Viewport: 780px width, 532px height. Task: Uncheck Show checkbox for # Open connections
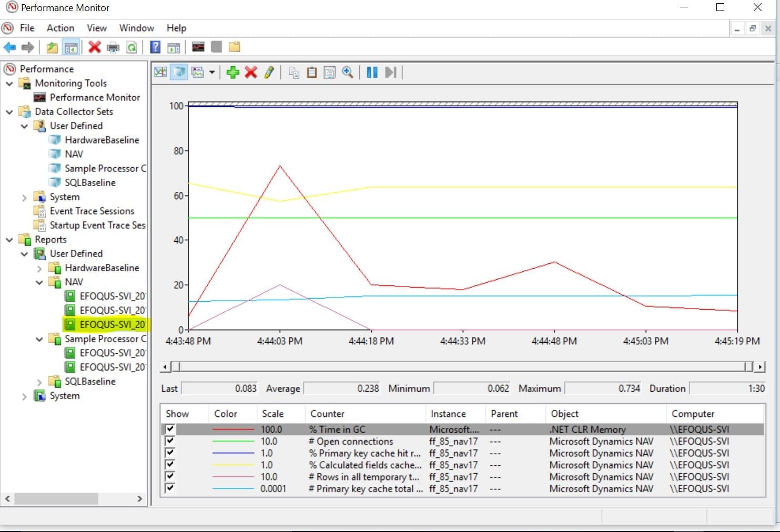pos(170,441)
